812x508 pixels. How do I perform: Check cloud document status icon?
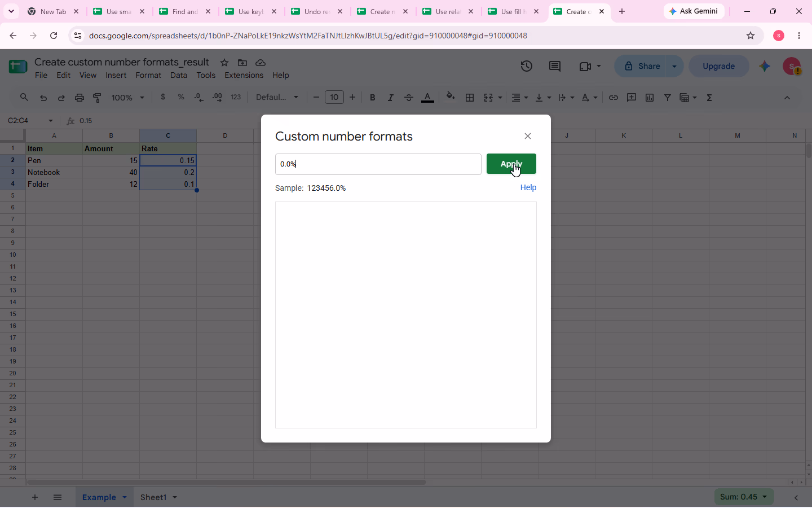pyautogui.click(x=261, y=63)
